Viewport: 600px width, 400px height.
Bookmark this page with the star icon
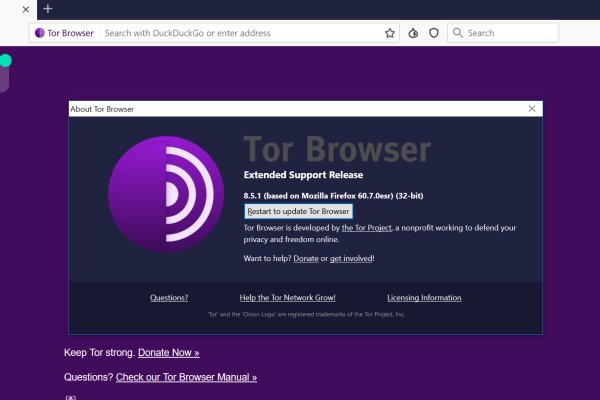(390, 33)
